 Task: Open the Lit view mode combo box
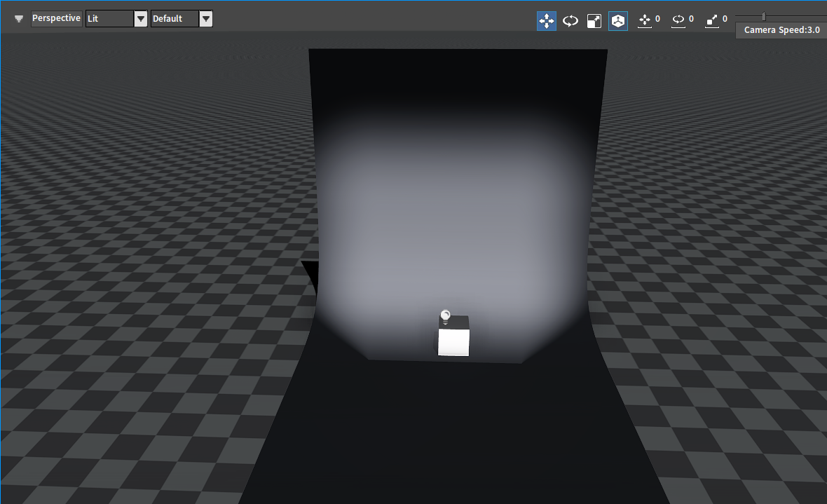pyautogui.click(x=110, y=18)
